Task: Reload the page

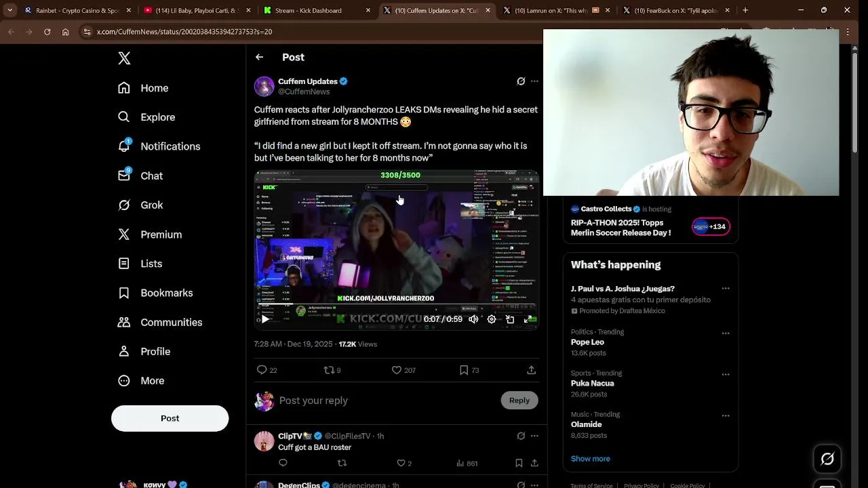Action: (47, 32)
